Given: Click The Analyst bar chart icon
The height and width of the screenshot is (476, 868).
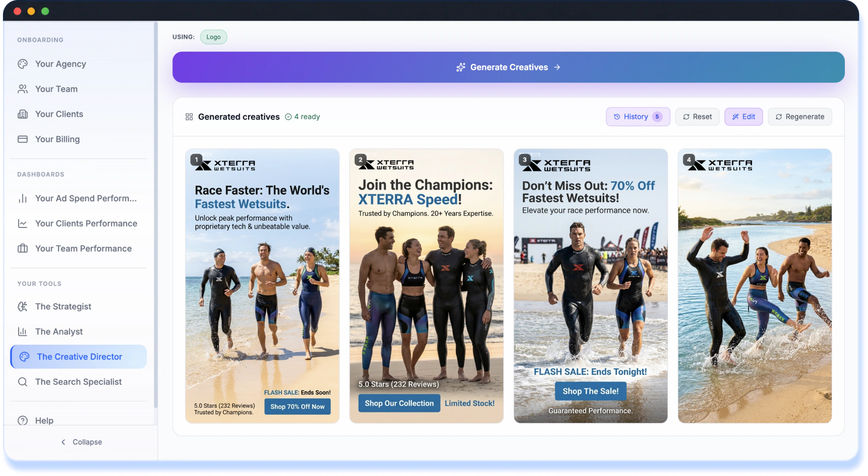Looking at the screenshot, I should click(23, 332).
